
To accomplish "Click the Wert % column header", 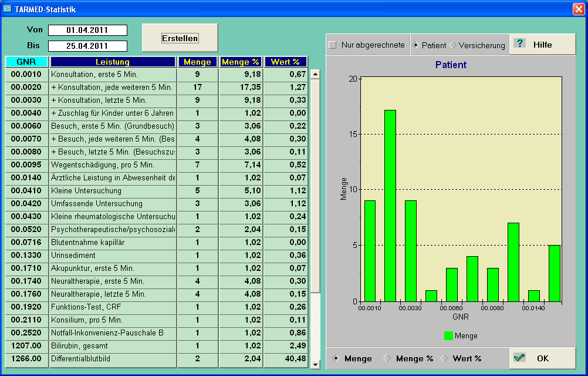I will [285, 62].
